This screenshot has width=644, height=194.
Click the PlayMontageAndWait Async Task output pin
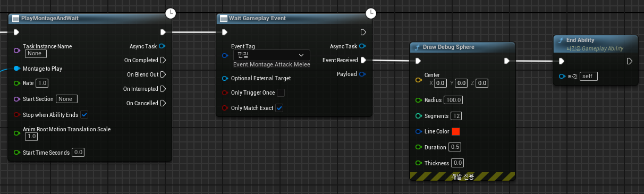[x=163, y=46]
